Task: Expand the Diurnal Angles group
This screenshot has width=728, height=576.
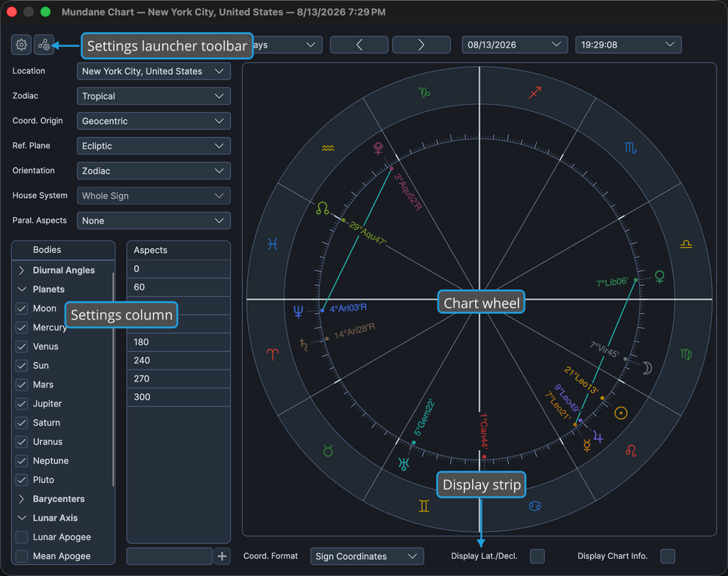Action: pos(21,270)
